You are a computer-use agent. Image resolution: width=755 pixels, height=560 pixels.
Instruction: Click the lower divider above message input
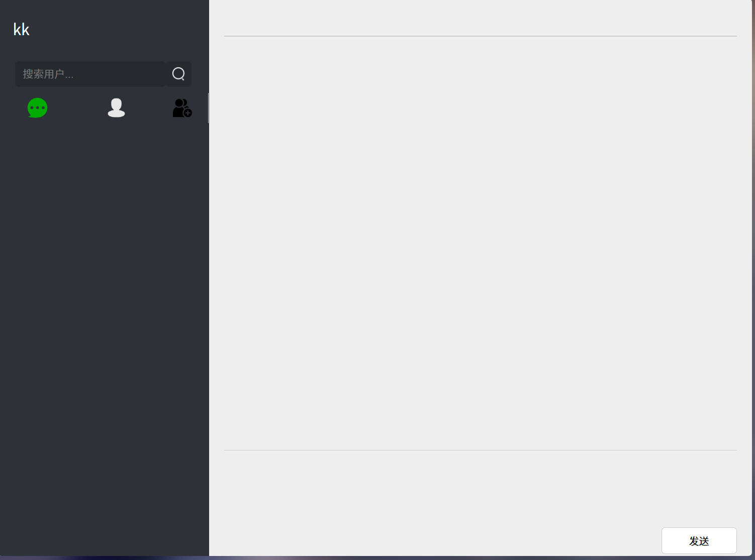(480, 450)
